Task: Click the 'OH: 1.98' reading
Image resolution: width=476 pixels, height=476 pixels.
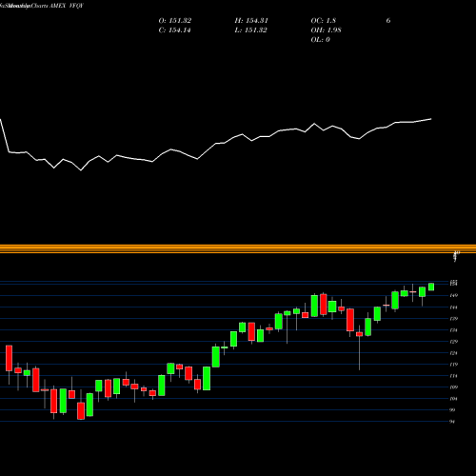Action: click(326, 30)
